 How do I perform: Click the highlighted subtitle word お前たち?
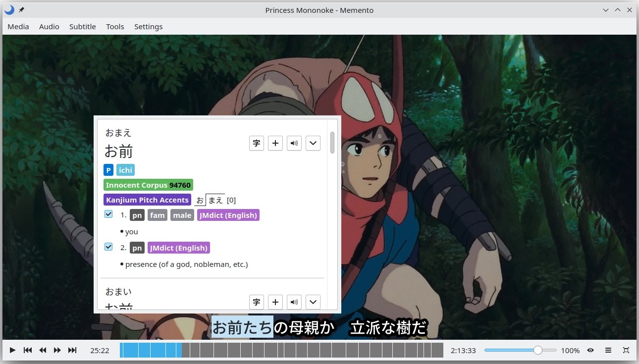(x=242, y=327)
